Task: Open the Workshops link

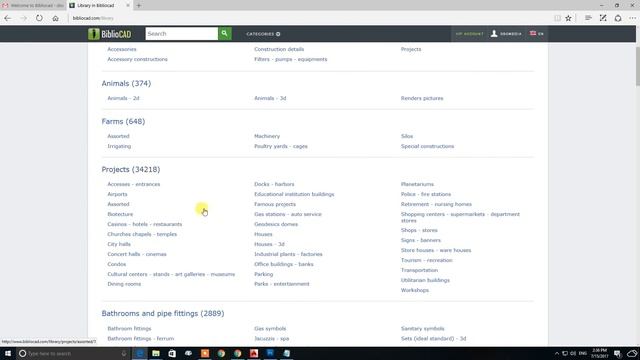Action: point(415,290)
